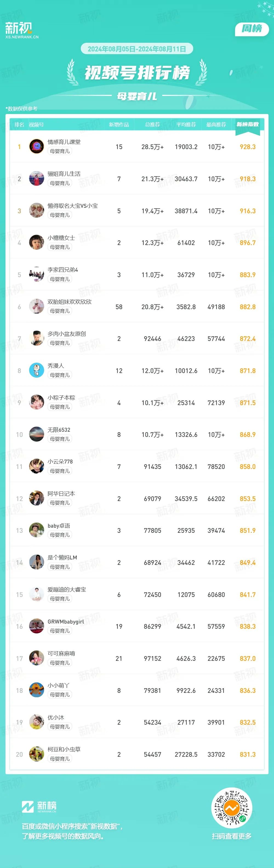274x868 pixels.
Task: Click avatar of 情感育儿课堂
Action: (x=36, y=147)
